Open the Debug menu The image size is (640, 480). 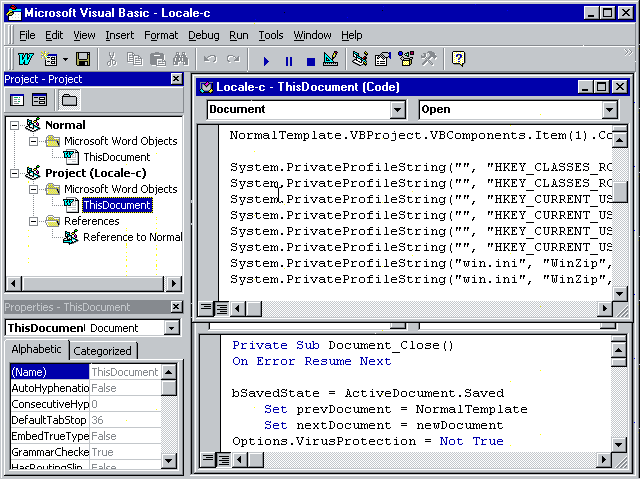pyautogui.click(x=203, y=36)
